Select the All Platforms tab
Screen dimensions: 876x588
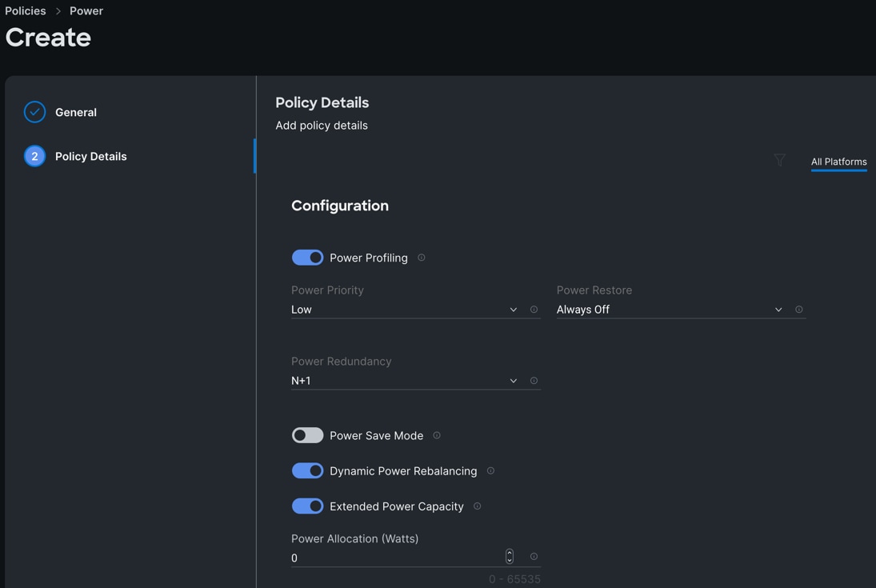pos(838,162)
